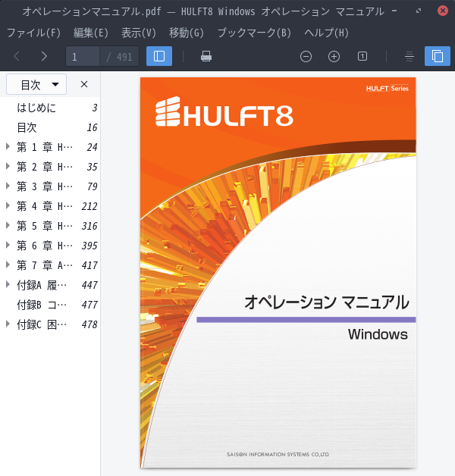This screenshot has height=476, width=455.
Task: Click page number 316 in the outline
Action: (x=89, y=226)
